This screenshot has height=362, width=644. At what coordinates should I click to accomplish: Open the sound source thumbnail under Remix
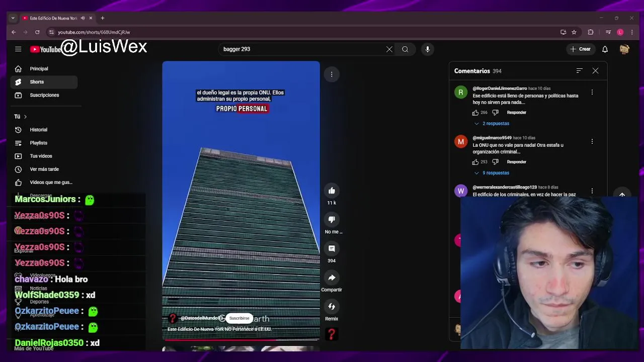click(x=332, y=334)
